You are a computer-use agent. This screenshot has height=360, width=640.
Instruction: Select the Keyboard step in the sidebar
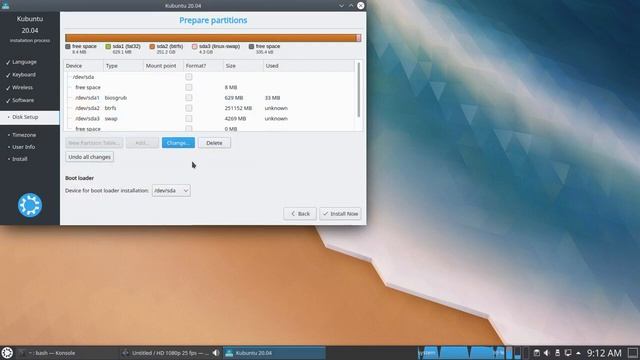coord(24,75)
